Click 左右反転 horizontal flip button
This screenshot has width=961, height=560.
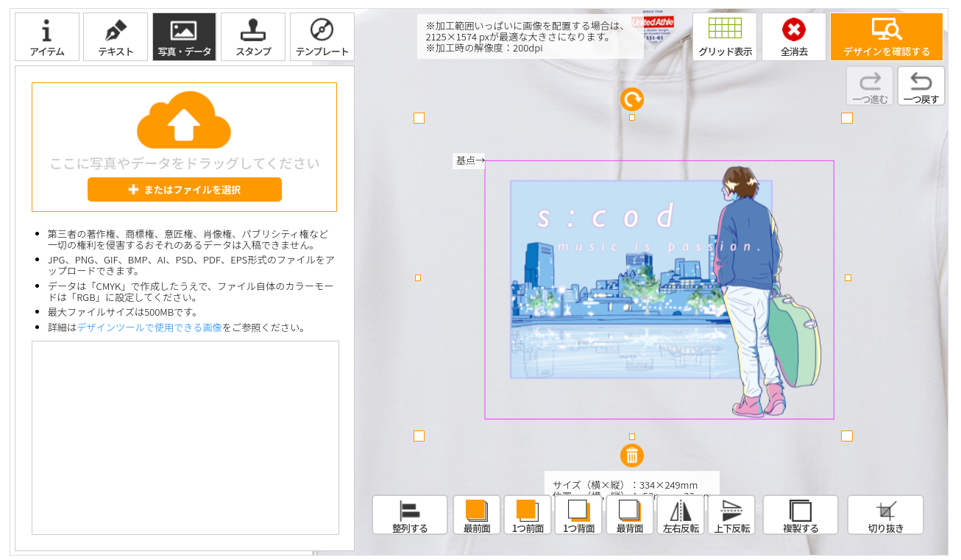pos(681,515)
